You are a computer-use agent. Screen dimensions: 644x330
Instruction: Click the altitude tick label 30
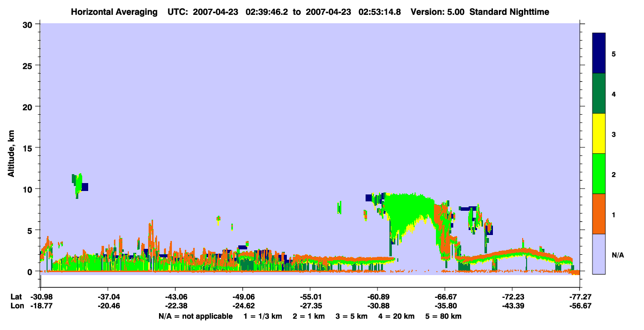click(x=29, y=24)
